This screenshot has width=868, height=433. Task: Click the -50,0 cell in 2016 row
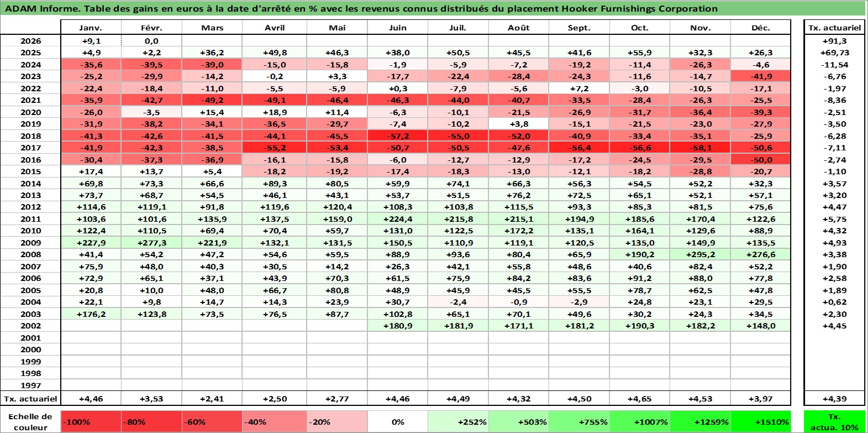coord(761,160)
